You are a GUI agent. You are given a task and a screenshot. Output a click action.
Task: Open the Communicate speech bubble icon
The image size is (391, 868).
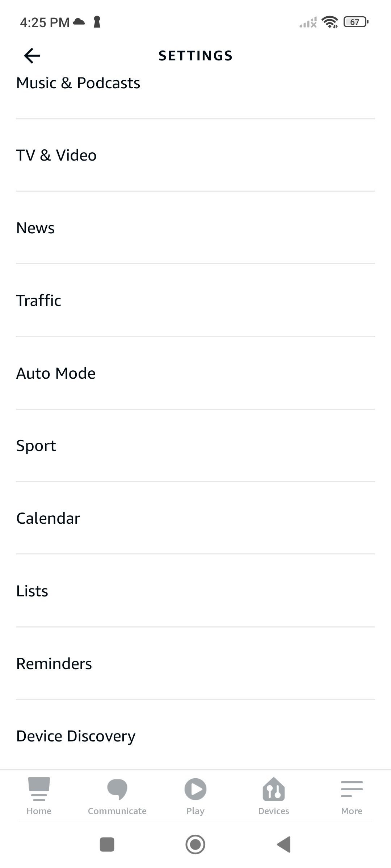click(117, 788)
